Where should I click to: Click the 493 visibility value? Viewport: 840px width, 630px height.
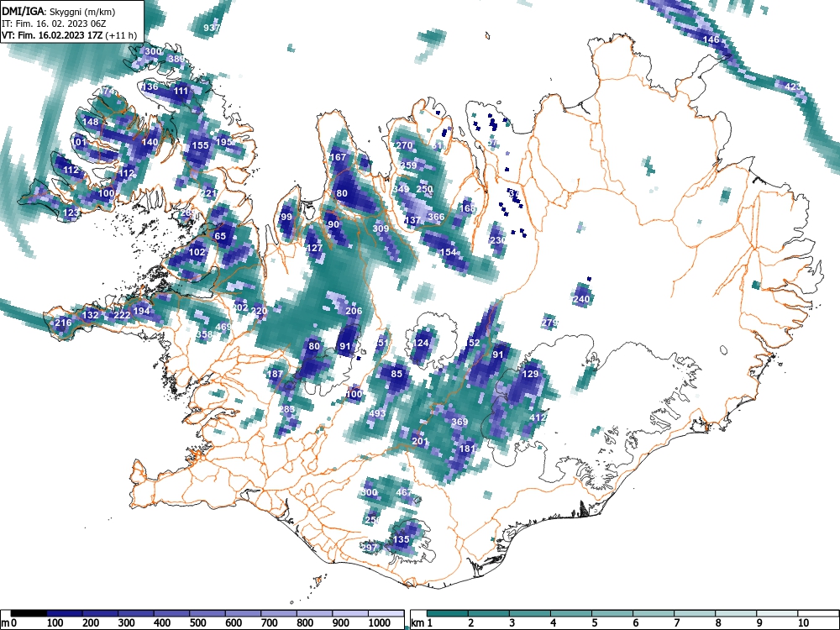[x=377, y=413]
